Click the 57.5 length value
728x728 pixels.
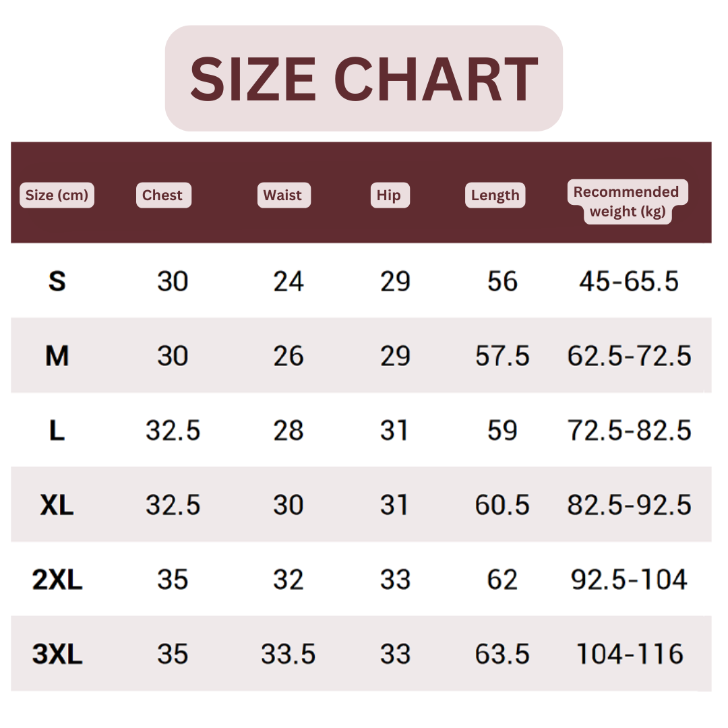tap(502, 356)
